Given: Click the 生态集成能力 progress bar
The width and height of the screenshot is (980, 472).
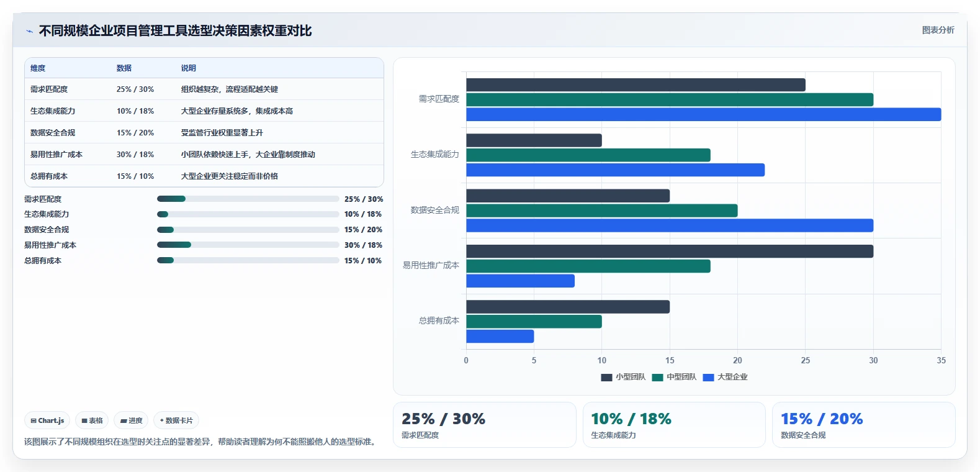Looking at the screenshot, I should [x=248, y=214].
